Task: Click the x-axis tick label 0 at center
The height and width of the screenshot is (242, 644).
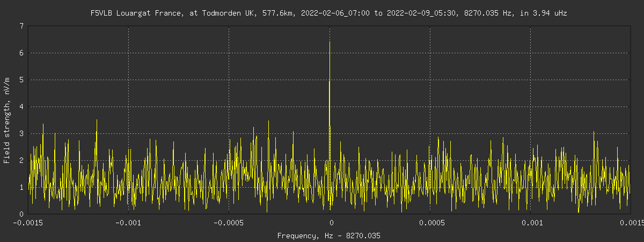Action: click(x=331, y=222)
